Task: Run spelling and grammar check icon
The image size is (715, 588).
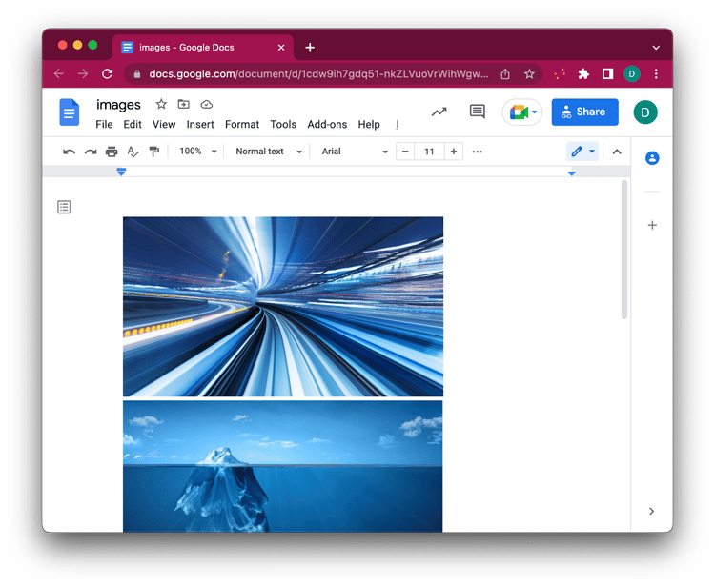Action: 133,152
